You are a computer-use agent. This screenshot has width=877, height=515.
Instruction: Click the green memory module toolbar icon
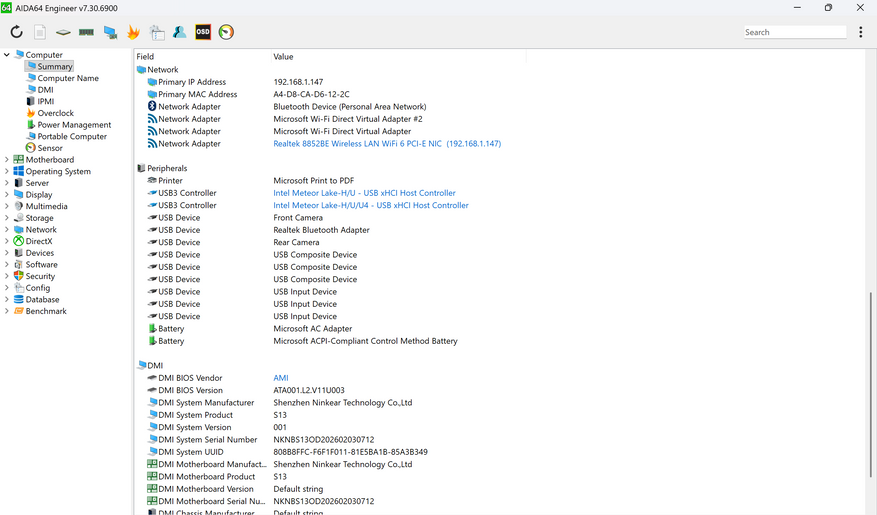(87, 32)
